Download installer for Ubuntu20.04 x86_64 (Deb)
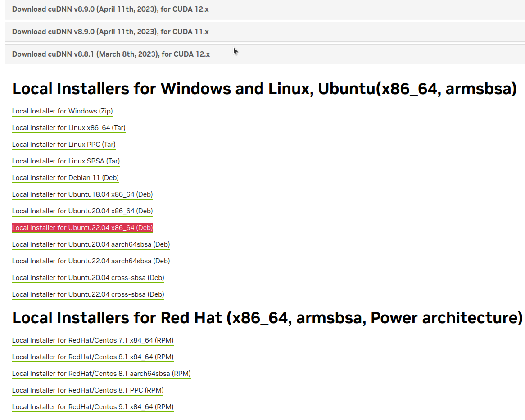Viewport: 525px width, 420px height. 82,211
